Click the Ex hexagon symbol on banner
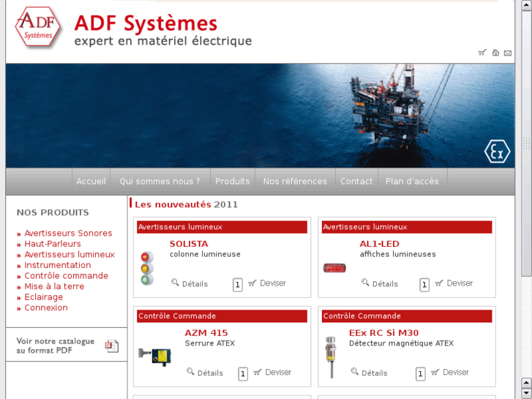532x399 pixels. (x=497, y=152)
